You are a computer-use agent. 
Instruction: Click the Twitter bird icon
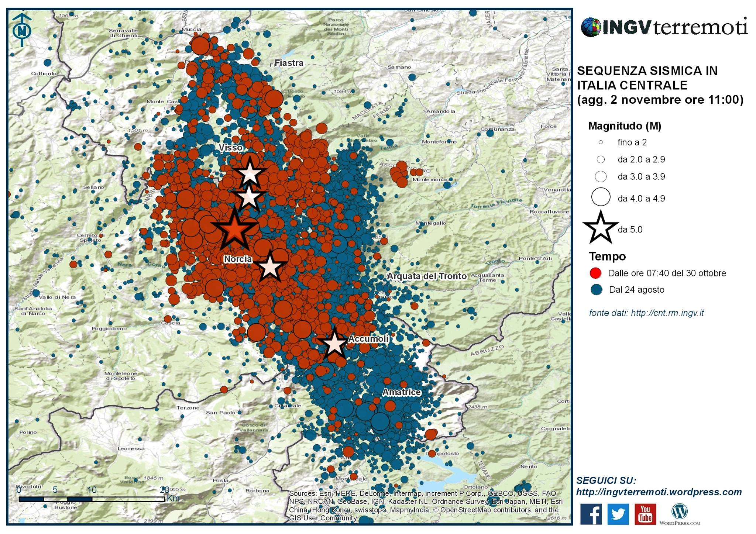(x=618, y=514)
